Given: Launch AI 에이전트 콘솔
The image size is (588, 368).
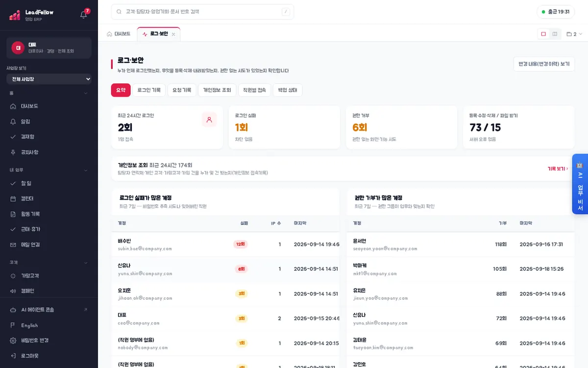Looking at the screenshot, I should (49, 310).
